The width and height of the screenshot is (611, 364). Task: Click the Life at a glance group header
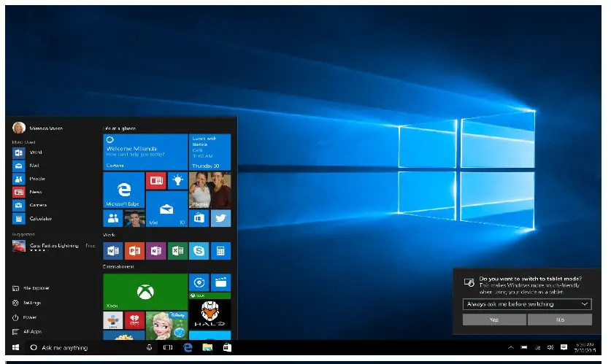coord(119,128)
